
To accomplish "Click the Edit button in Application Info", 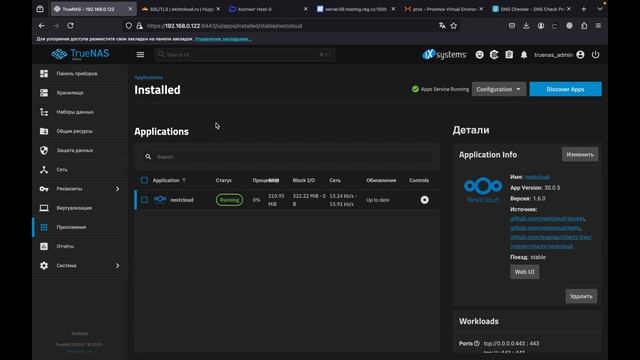I will (580, 154).
